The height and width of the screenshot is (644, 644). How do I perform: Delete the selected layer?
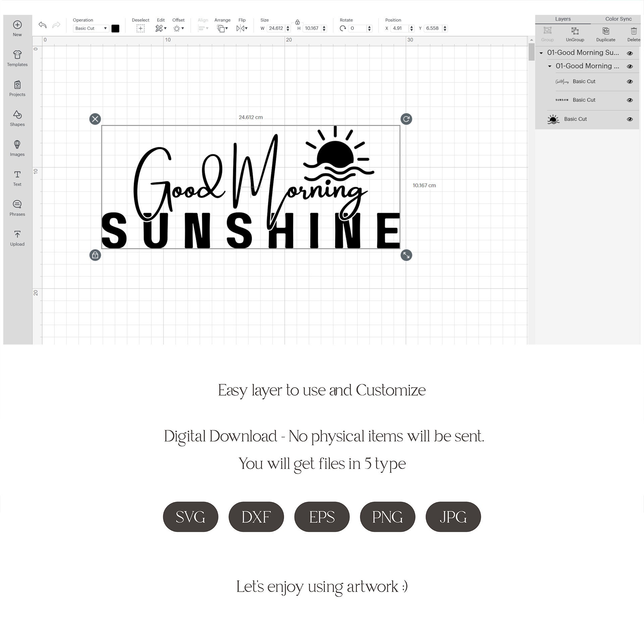click(634, 34)
